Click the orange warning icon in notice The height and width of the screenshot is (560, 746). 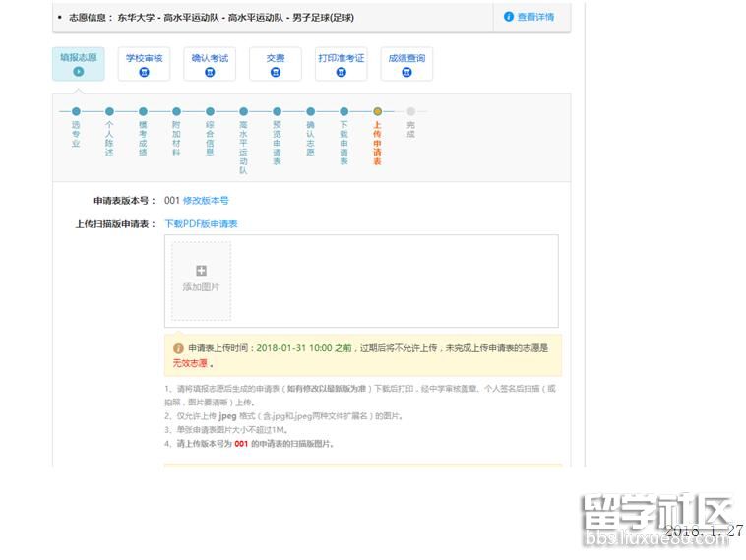tap(178, 348)
